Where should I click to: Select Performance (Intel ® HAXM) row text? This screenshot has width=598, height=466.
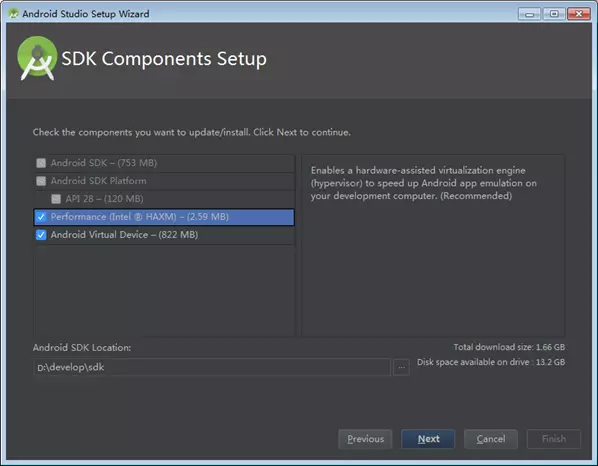140,217
